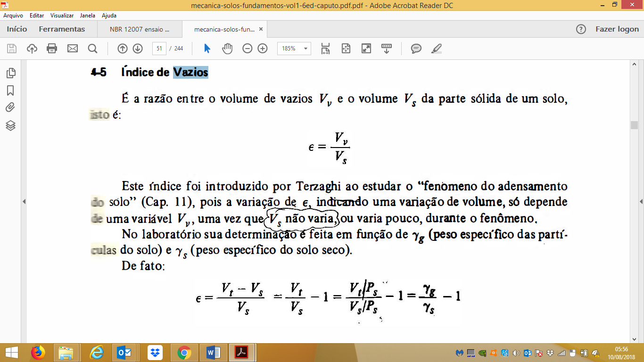Show the Layers panel
This screenshot has height=362, width=644.
[10, 125]
